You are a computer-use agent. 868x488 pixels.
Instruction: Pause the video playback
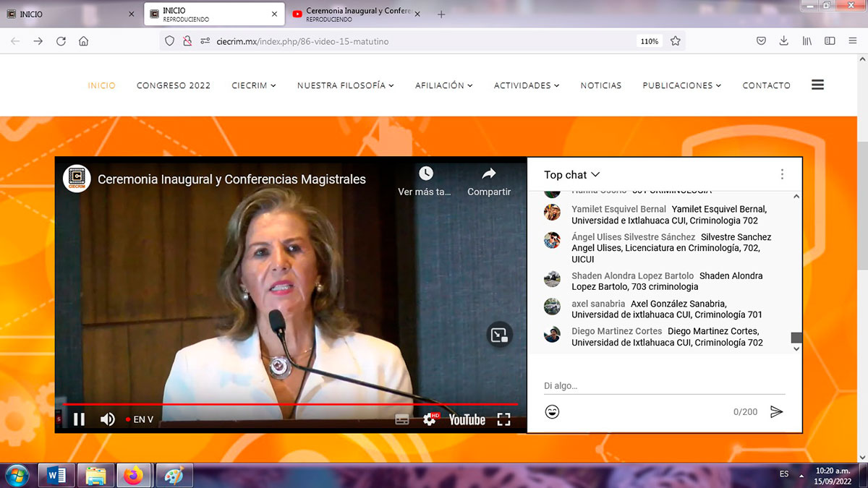click(79, 419)
